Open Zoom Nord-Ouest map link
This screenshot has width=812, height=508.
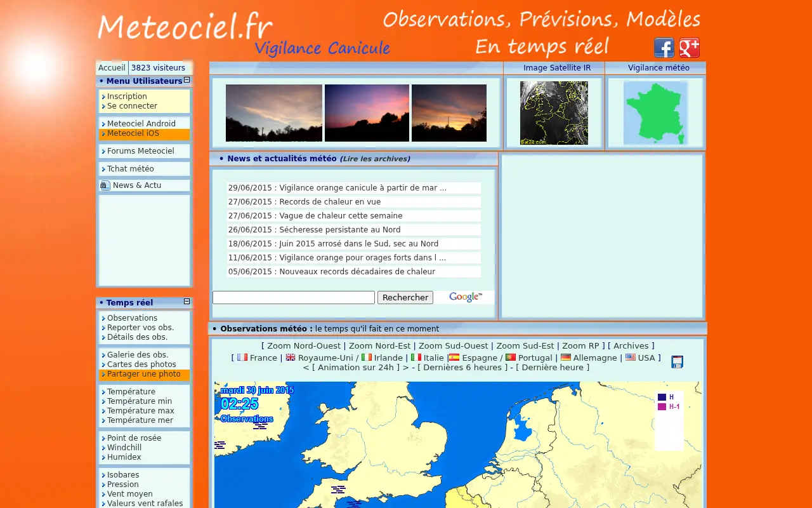pos(304,346)
